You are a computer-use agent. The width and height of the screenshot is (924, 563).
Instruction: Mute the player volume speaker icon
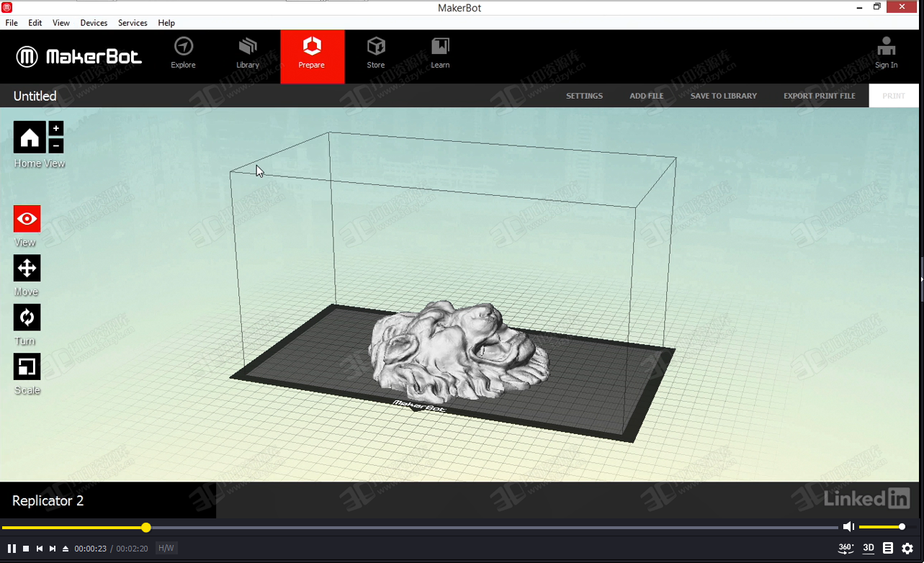tap(848, 527)
